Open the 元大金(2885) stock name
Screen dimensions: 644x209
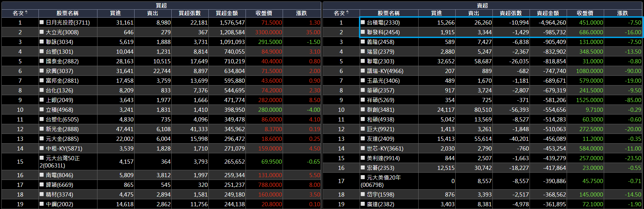coord(62,139)
